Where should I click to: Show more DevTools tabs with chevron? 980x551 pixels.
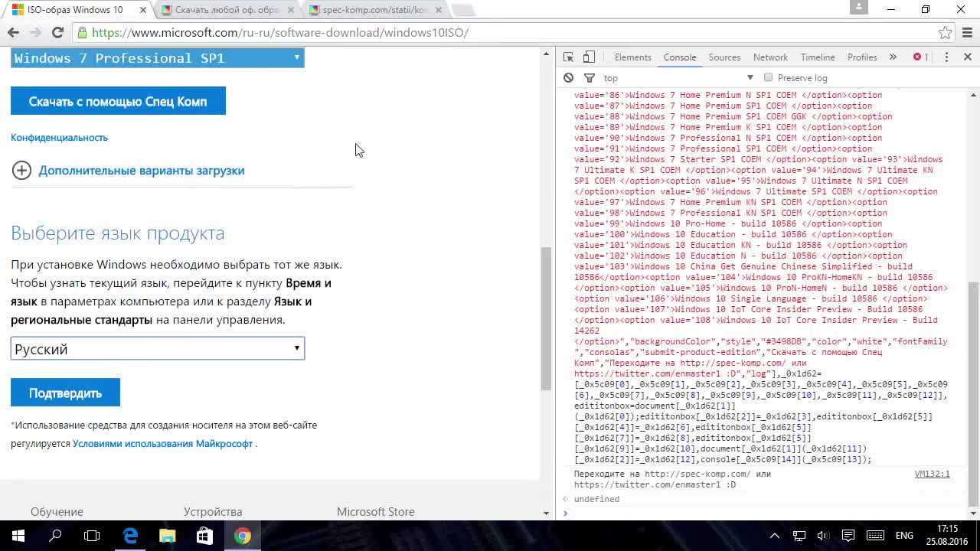click(x=893, y=57)
